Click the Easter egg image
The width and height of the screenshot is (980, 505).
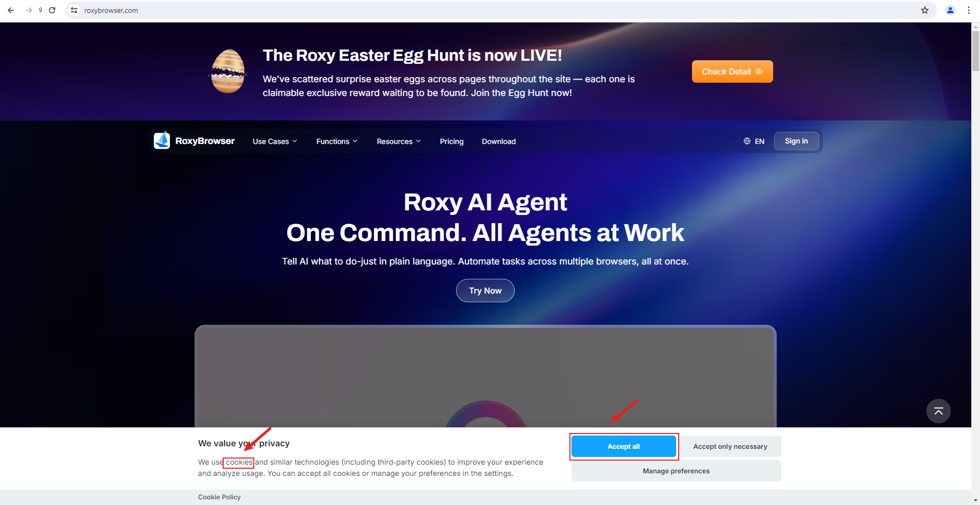point(228,71)
